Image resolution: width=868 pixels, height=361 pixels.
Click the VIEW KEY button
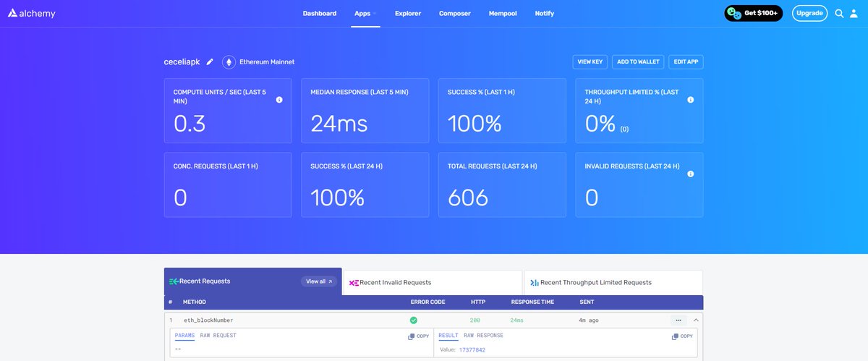click(590, 62)
